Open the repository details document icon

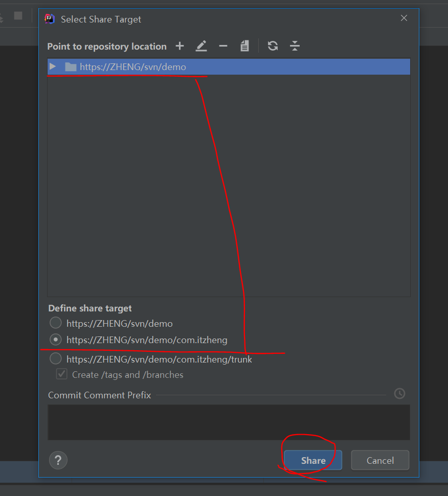pyautogui.click(x=244, y=46)
